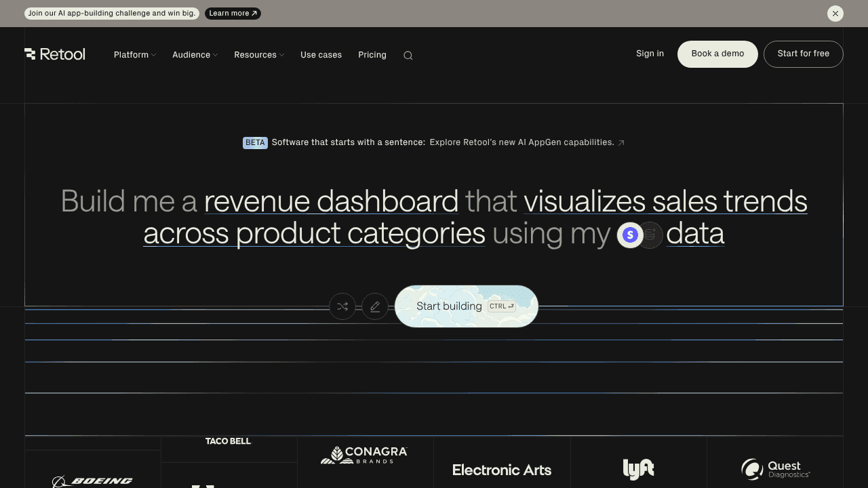
Task: Click the Start building button
Action: [x=467, y=306]
